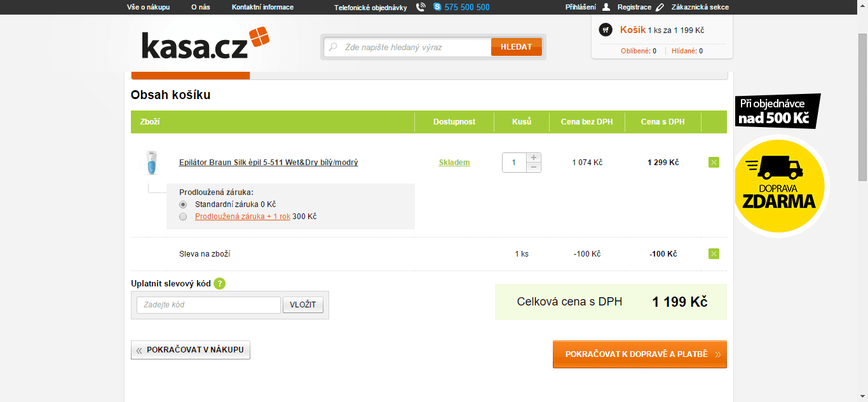Click the Skladem availability link
This screenshot has height=402, width=868.
454,163
